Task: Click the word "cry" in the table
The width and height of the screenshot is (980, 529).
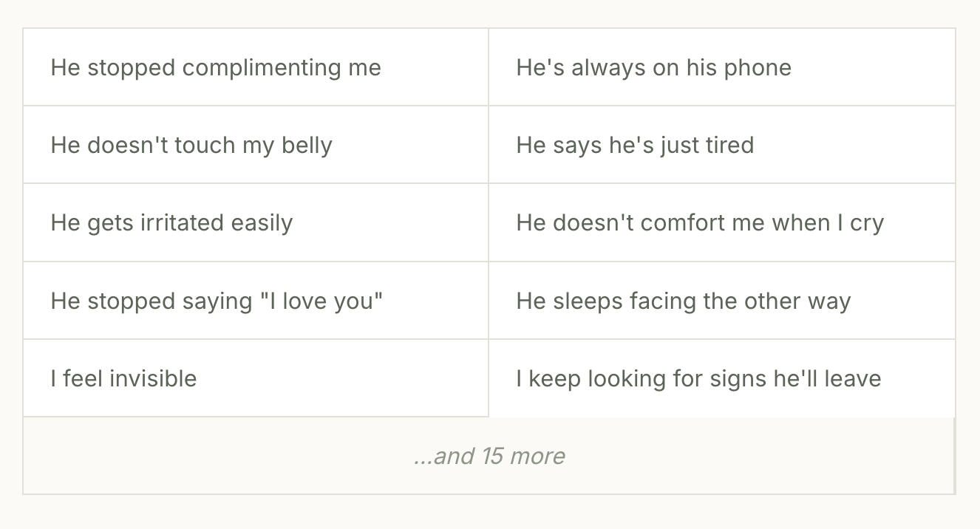Action: pyautogui.click(x=867, y=224)
